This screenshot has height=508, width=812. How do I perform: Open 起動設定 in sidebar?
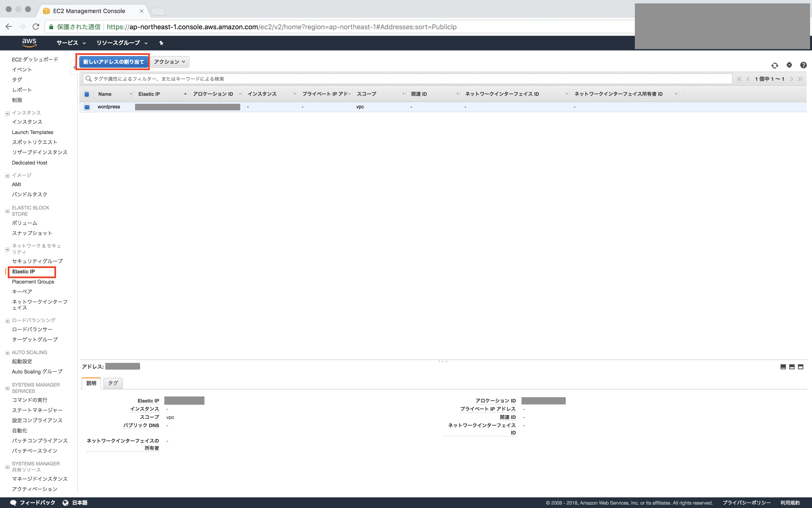(22, 361)
